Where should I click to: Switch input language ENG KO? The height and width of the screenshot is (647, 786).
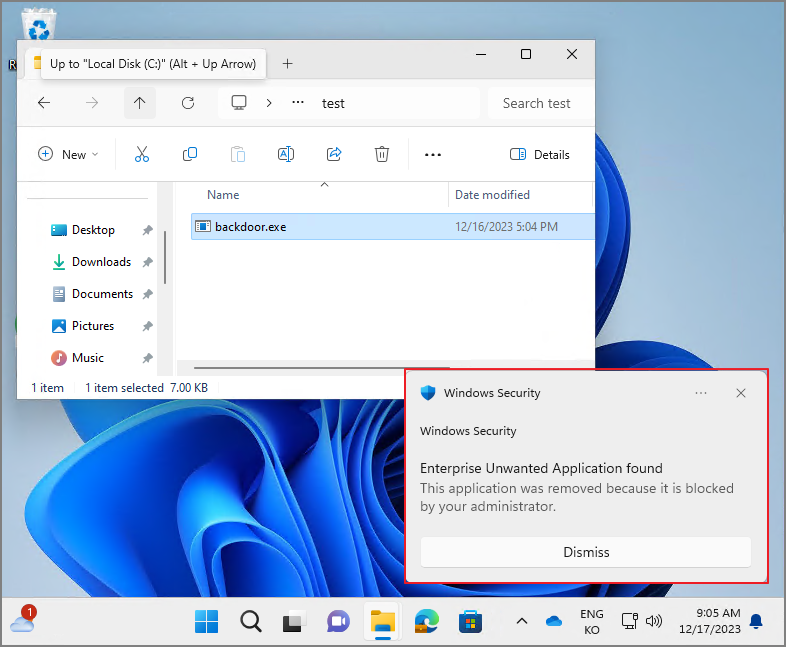tap(592, 622)
